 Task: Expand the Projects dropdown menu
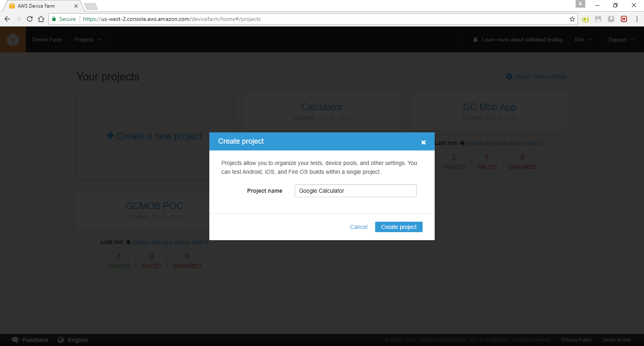87,39
